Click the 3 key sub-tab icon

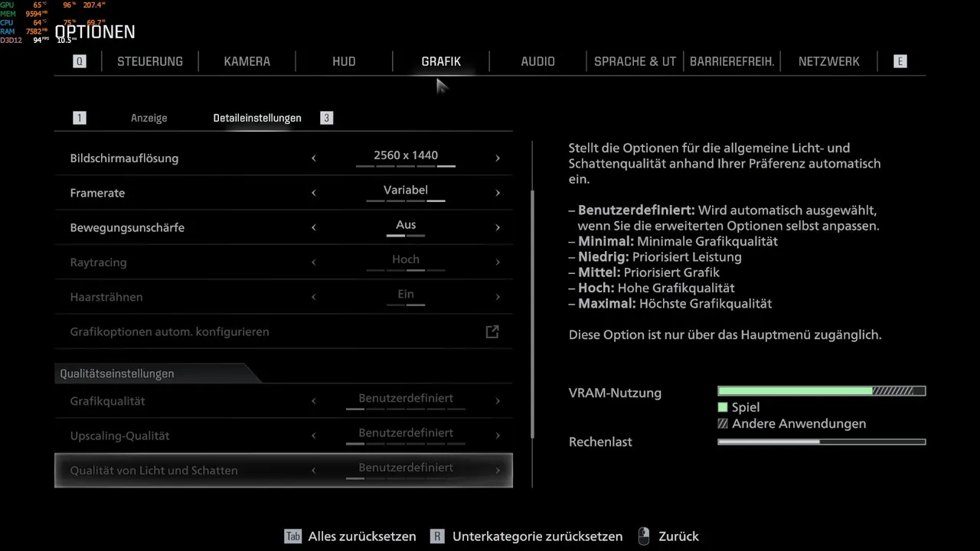(x=326, y=118)
